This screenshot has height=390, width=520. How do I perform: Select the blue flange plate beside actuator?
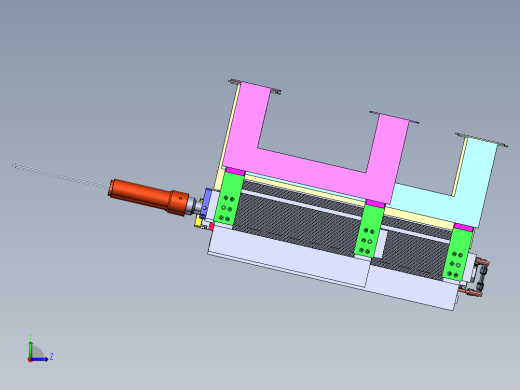[205, 204]
